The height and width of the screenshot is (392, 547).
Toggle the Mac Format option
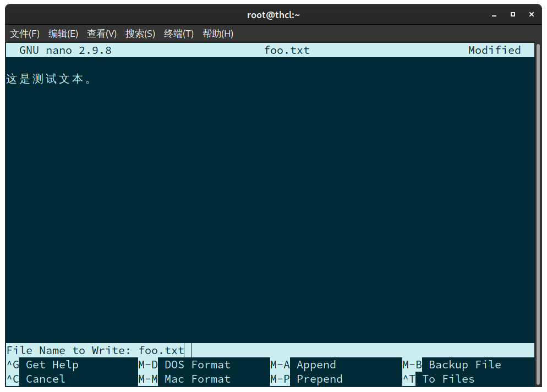coord(197,379)
